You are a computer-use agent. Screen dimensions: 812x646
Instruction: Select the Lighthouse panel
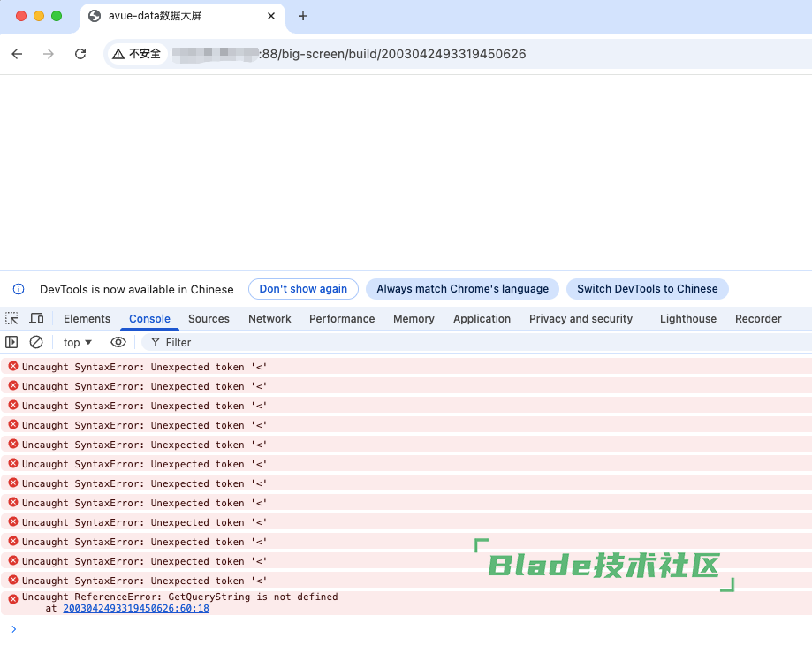pos(687,318)
